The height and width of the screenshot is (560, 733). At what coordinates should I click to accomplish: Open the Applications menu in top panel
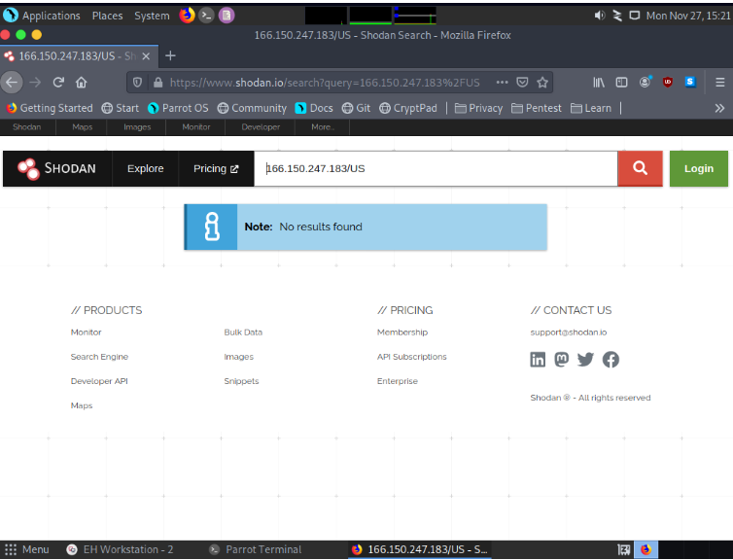tap(43, 16)
